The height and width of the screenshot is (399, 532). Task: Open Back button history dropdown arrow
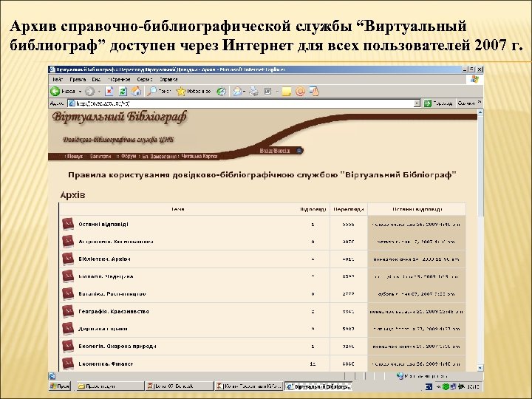(x=80, y=92)
